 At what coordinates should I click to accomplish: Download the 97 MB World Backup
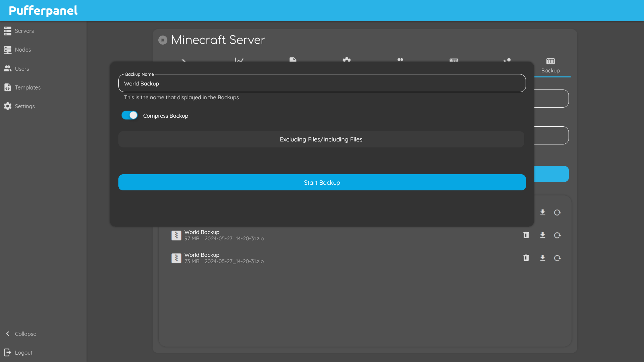click(542, 235)
